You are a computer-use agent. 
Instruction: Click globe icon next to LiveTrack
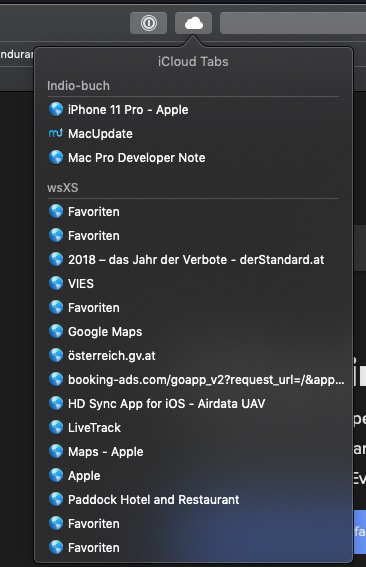tap(56, 427)
